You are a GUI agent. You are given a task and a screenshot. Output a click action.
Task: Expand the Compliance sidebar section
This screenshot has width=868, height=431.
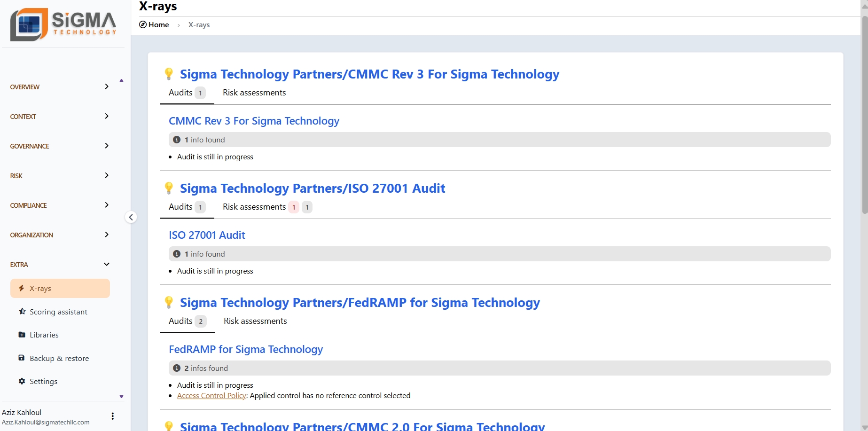point(60,205)
